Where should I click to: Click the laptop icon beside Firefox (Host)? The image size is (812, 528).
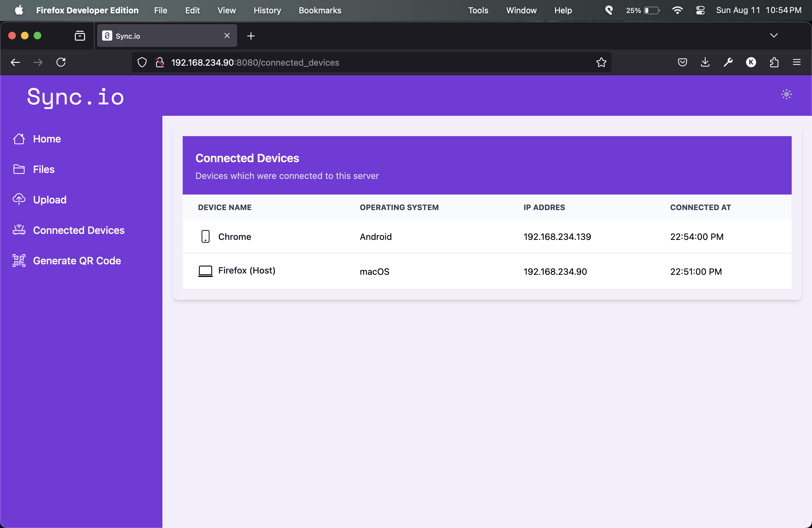click(206, 271)
